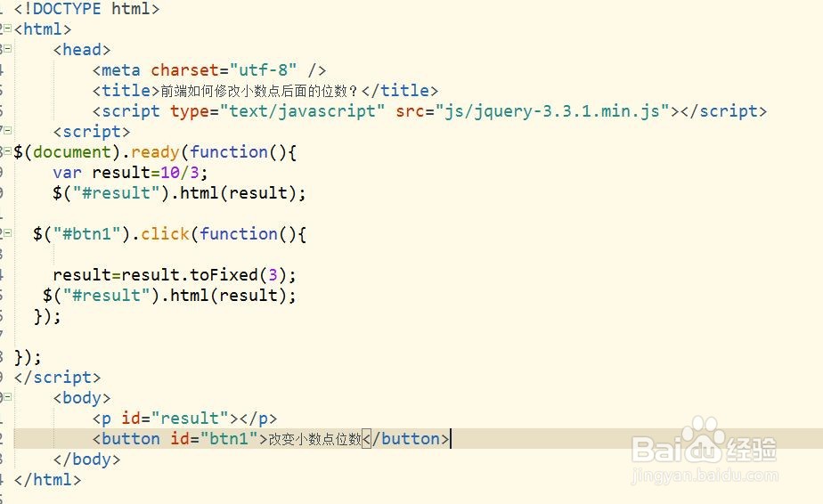Click the opening <body> tag

pos(82,398)
